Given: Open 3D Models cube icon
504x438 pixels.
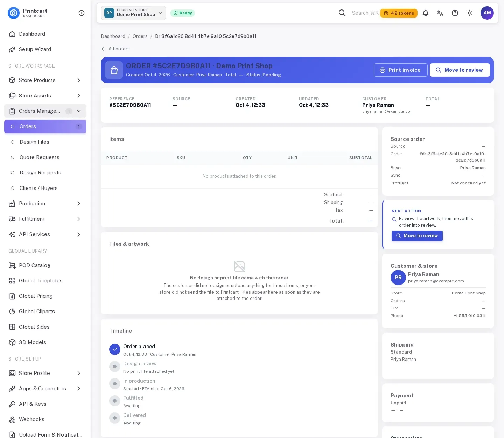Looking at the screenshot, I should click(x=12, y=342).
